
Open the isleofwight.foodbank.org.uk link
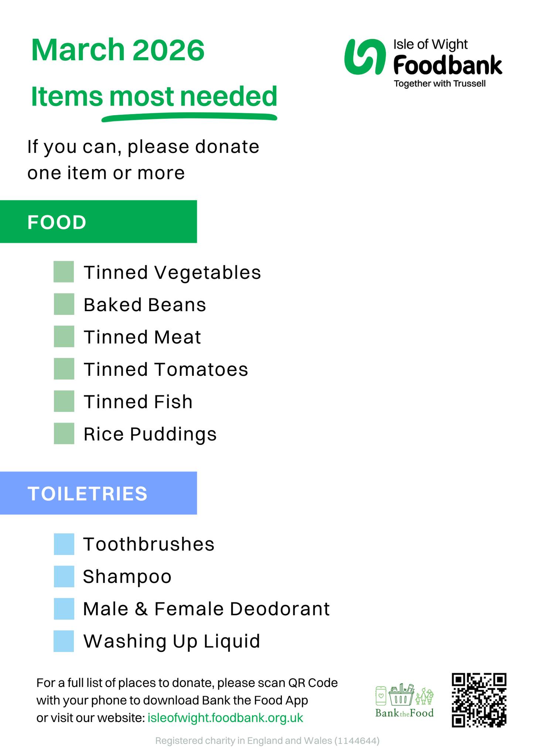pos(225,718)
